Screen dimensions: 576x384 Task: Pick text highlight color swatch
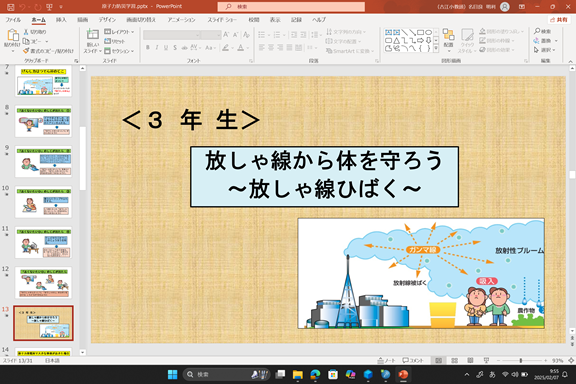(x=225, y=47)
